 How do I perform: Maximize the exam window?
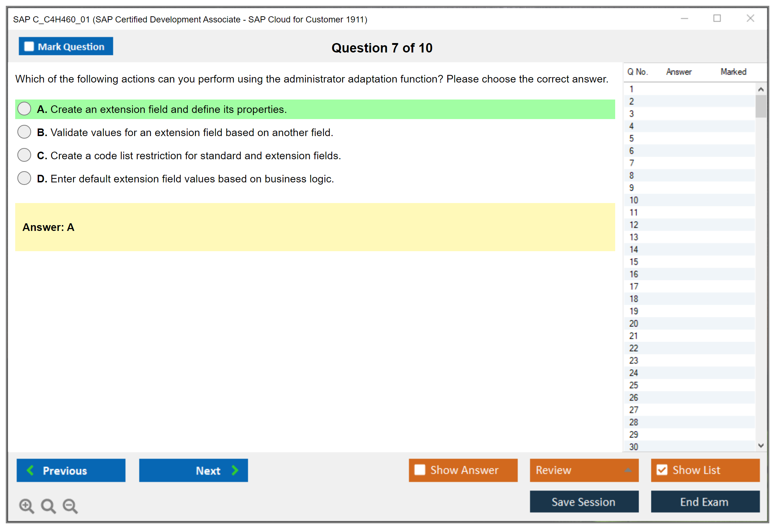[717, 18]
